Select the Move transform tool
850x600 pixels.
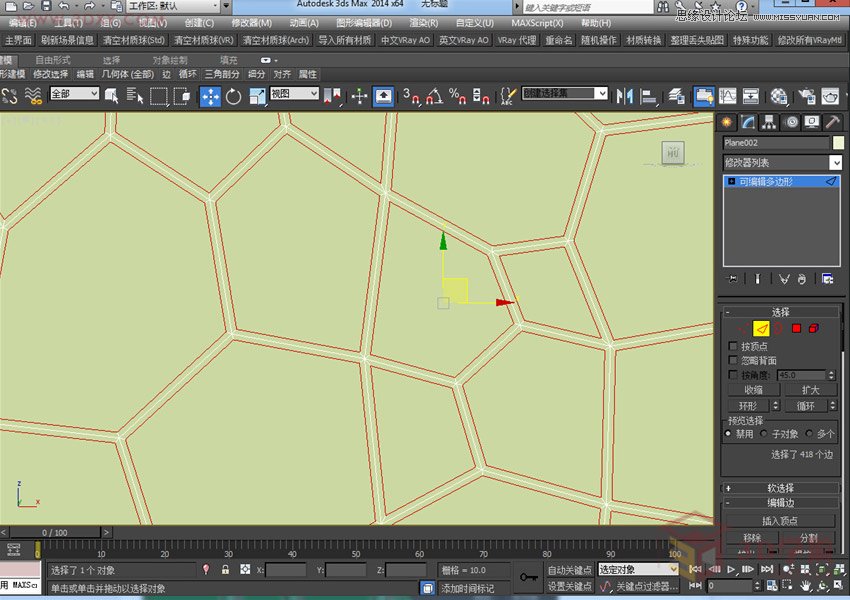click(x=211, y=96)
